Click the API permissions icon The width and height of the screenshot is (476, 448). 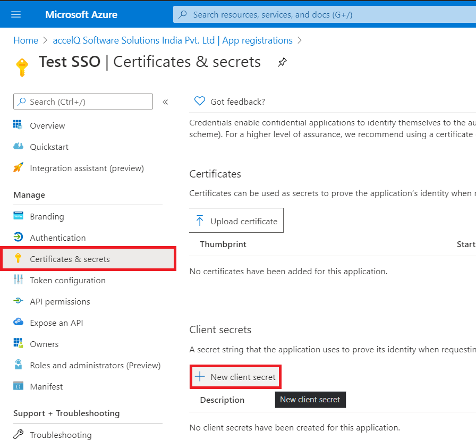tap(18, 301)
